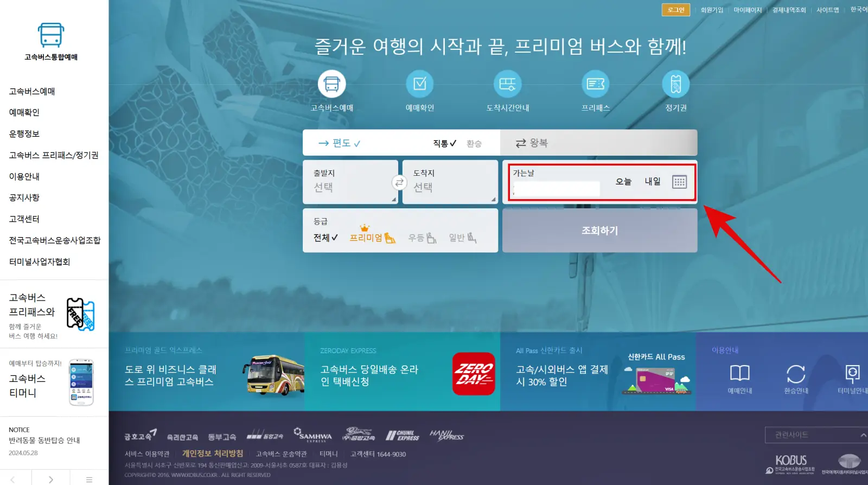868x485 pixels.
Task: Click the 동부고속 company logo
Action: (222, 437)
